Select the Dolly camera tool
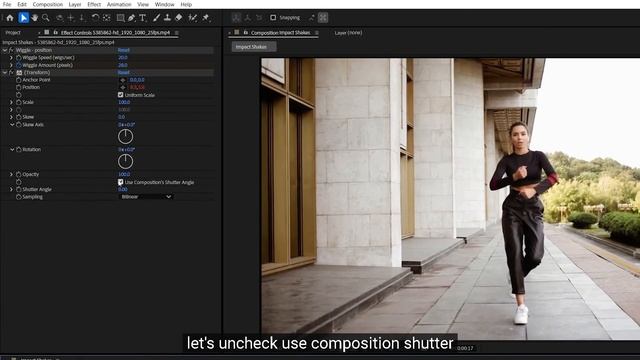Viewport: 640px width, 360px height. click(x=82, y=18)
